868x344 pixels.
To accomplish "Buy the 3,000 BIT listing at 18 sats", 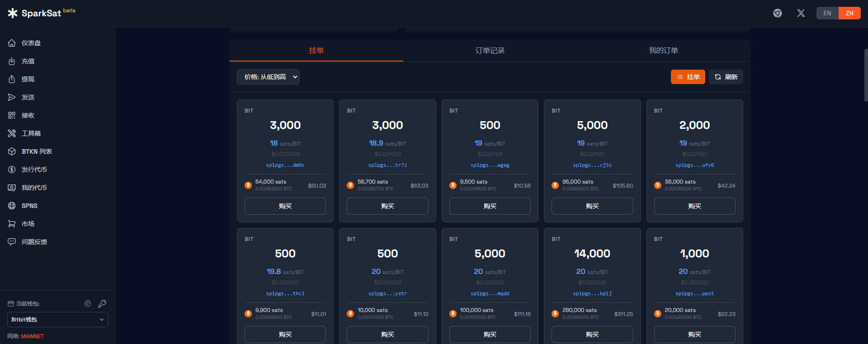I will coord(285,206).
